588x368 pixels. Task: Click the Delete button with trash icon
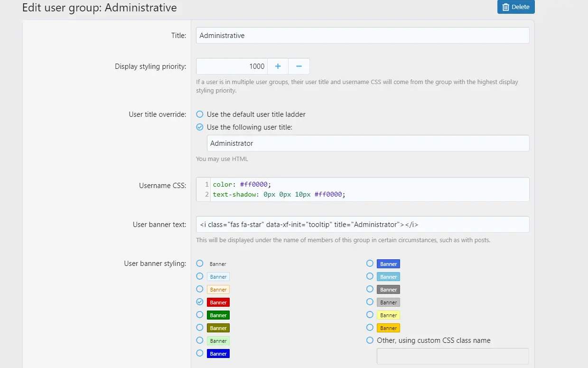click(x=515, y=7)
